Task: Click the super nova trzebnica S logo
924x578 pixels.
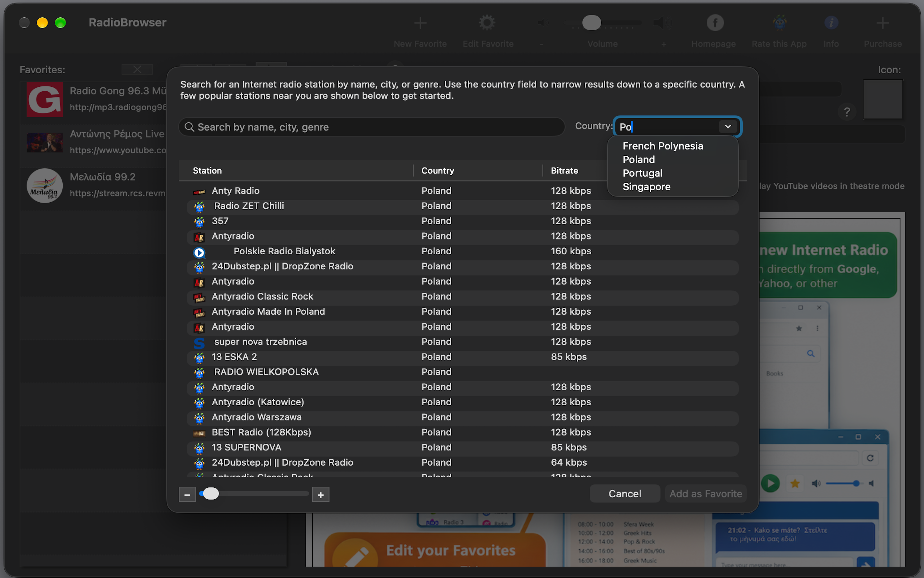Action: pyautogui.click(x=199, y=343)
